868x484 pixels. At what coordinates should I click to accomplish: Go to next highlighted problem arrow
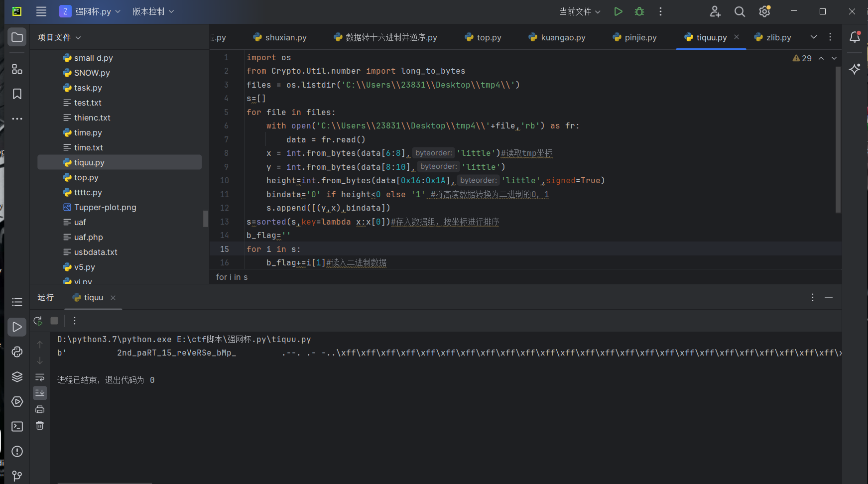tap(834, 58)
